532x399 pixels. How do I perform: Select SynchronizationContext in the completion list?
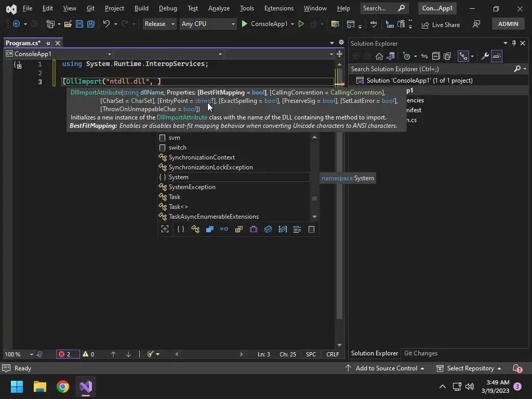(x=234, y=157)
